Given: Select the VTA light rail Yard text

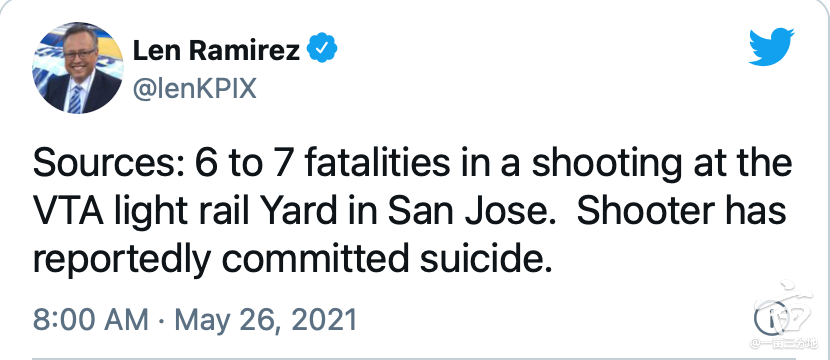Looking at the screenshot, I should (185, 212).
